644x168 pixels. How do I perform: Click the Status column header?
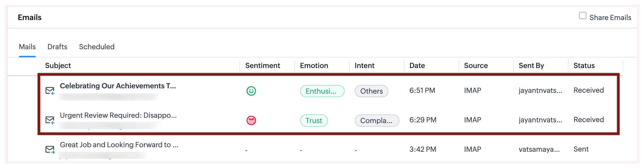(584, 65)
